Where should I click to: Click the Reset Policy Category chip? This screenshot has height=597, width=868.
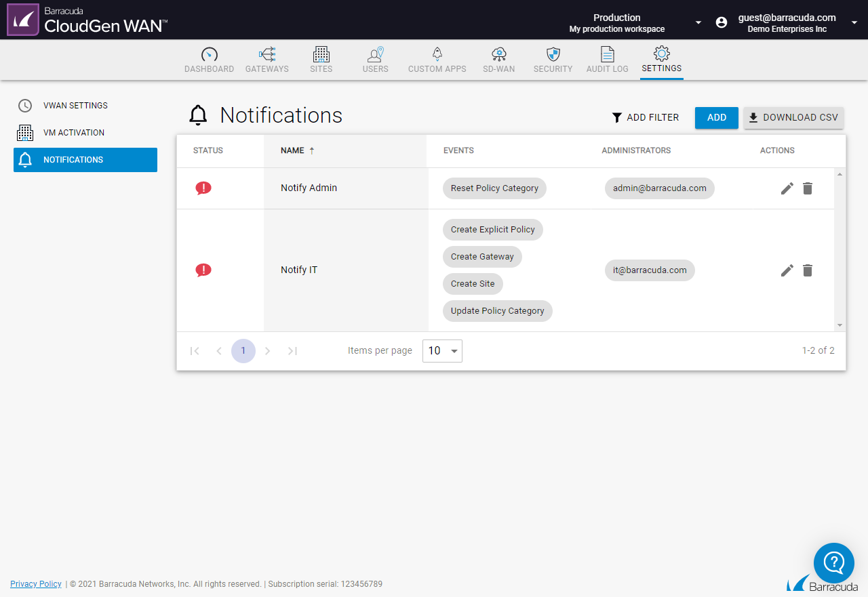click(495, 188)
